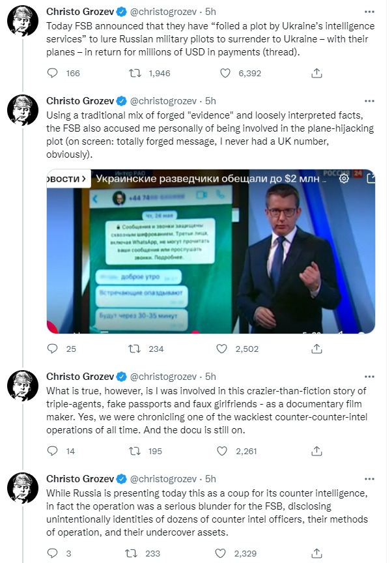The width and height of the screenshot is (392, 563).
Task: Open more options on the documentary film maker tweet
Action: pos(369,377)
